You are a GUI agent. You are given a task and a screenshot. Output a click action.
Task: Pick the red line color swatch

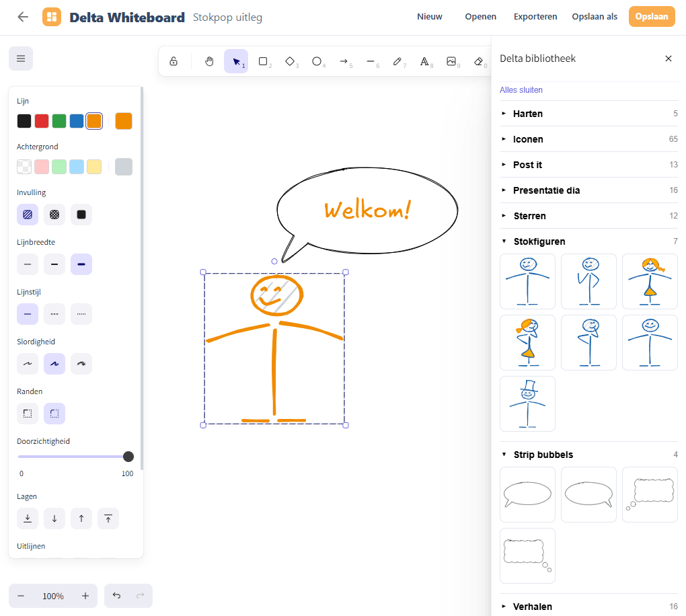[x=42, y=121]
